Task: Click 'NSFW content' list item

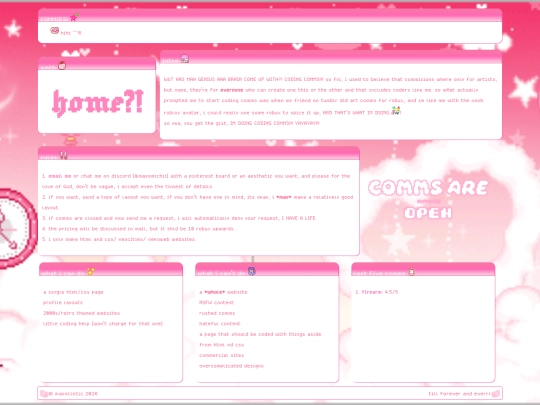Action: pos(216,303)
